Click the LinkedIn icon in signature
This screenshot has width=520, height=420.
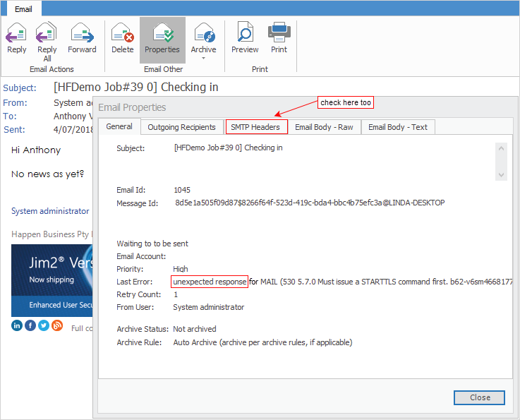[x=17, y=325]
